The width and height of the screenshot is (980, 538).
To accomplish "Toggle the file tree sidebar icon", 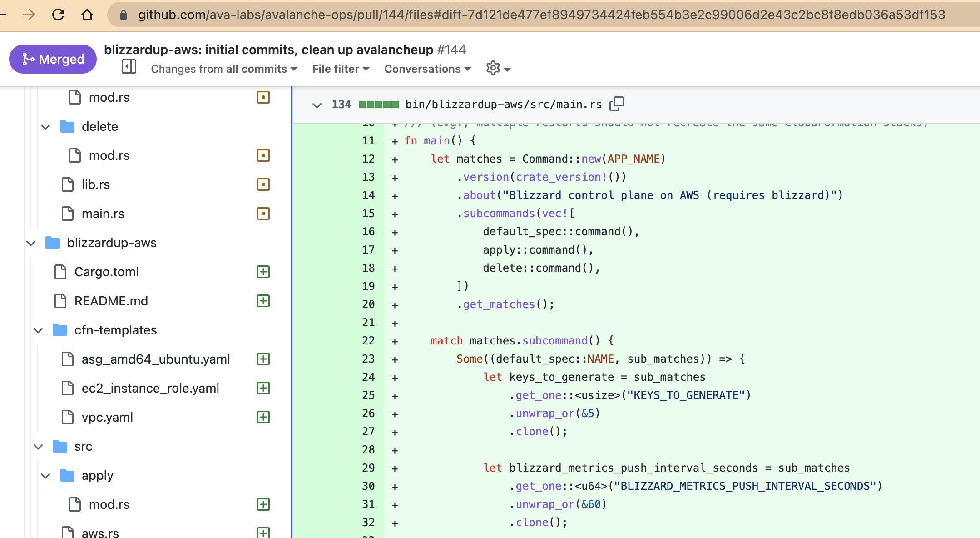I will coord(129,67).
